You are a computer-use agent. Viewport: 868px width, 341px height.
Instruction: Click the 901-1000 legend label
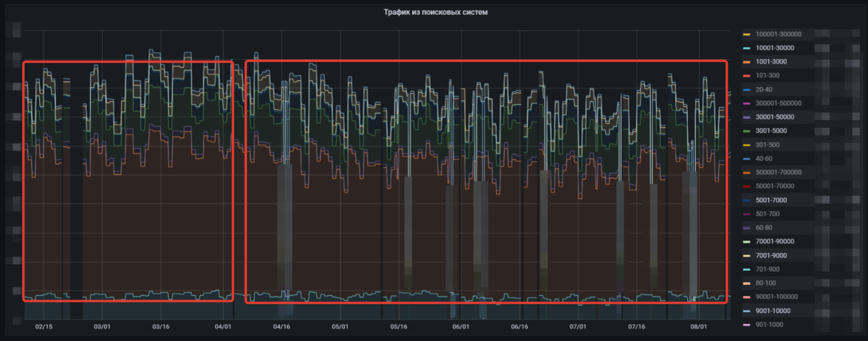(x=769, y=325)
